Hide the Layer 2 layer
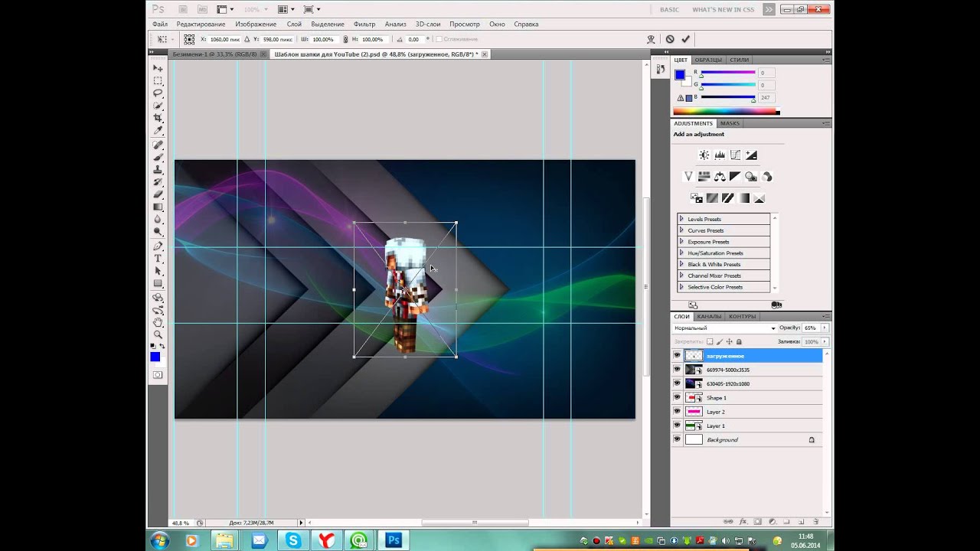Screen dimensions: 980x551 [x=677, y=412]
